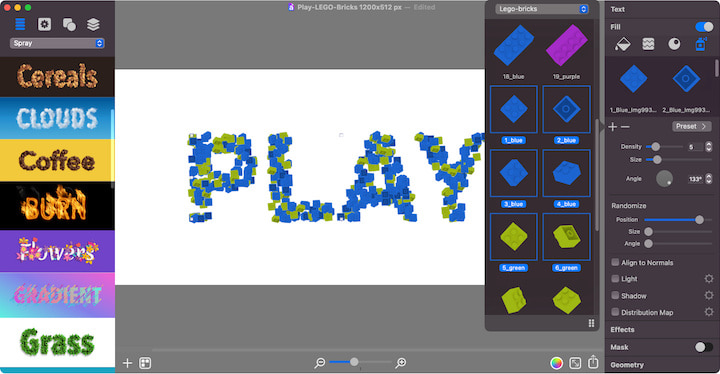Click the Randomize Angle slider handle
The image size is (720, 374).
click(x=648, y=244)
